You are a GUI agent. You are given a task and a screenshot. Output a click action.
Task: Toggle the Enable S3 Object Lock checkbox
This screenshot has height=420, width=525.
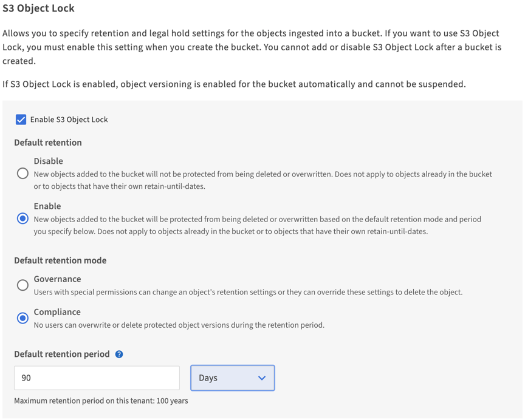click(21, 120)
